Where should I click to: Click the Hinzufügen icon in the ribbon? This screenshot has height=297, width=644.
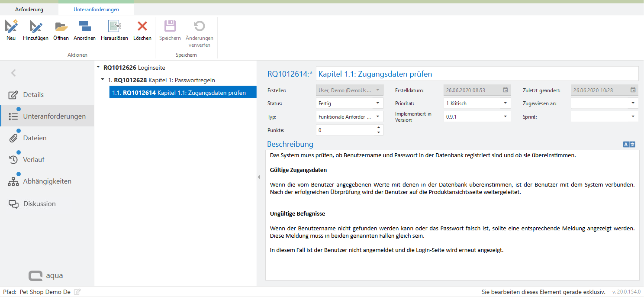point(35,27)
